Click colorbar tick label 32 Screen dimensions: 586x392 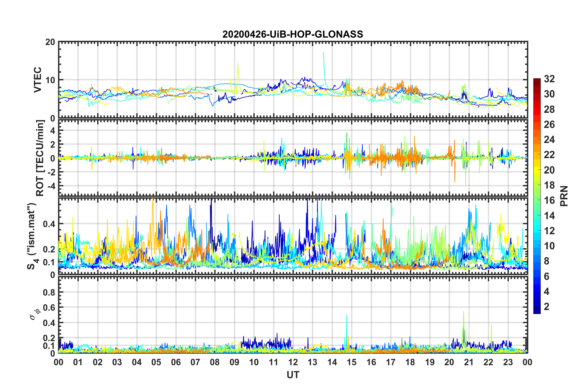point(549,79)
